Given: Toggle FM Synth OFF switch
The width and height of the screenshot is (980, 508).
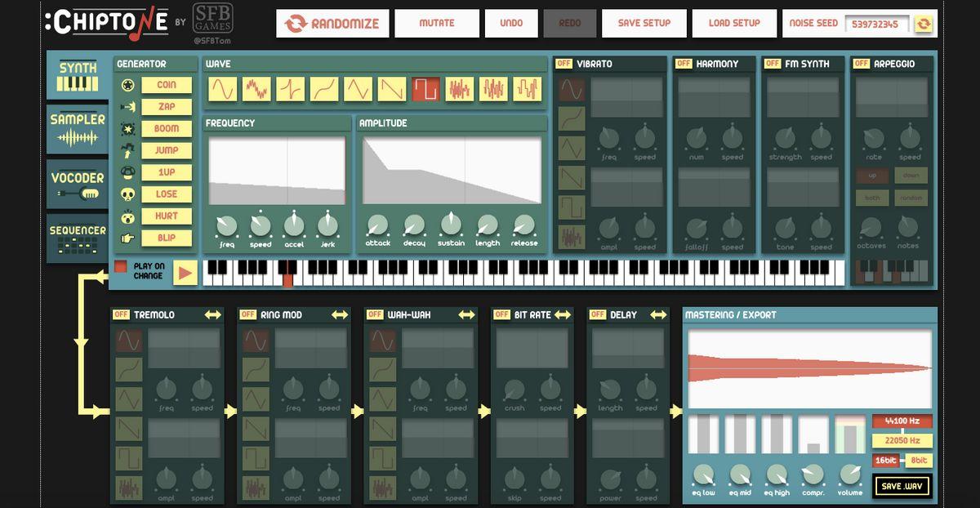Looking at the screenshot, I should 773,64.
